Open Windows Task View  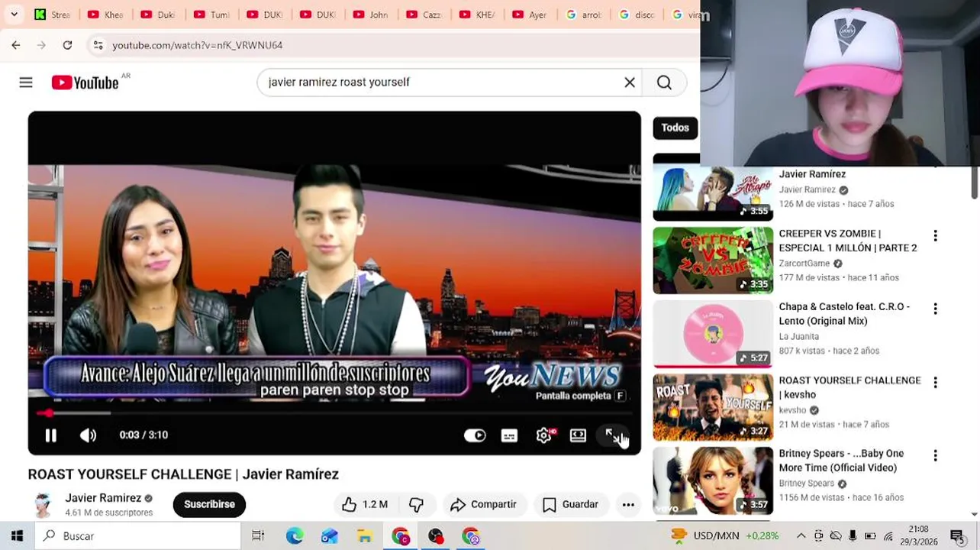pyautogui.click(x=258, y=535)
